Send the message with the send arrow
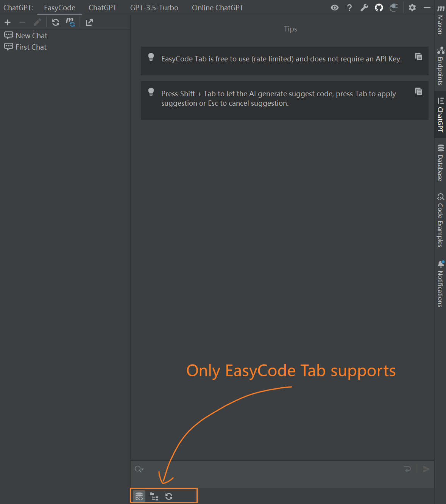The width and height of the screenshot is (446, 504). [426, 469]
